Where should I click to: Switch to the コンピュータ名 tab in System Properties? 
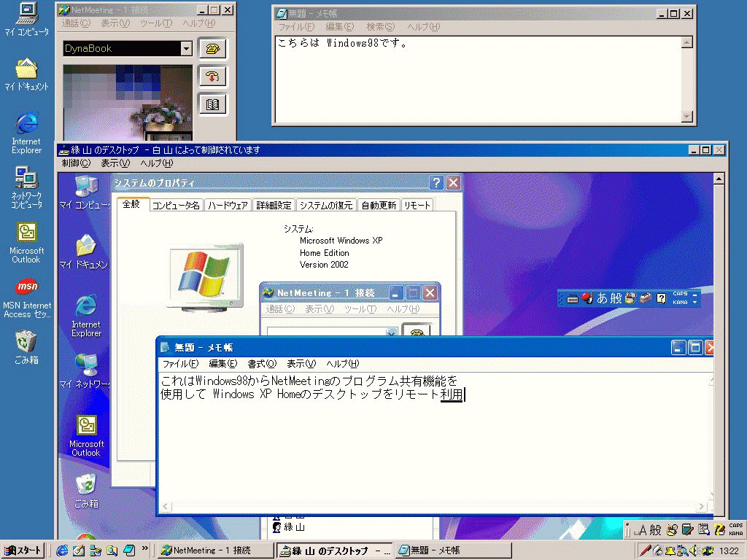(176, 205)
